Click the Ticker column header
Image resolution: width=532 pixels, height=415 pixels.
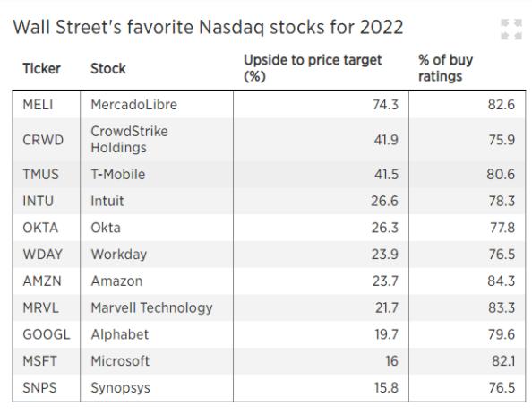point(41,69)
